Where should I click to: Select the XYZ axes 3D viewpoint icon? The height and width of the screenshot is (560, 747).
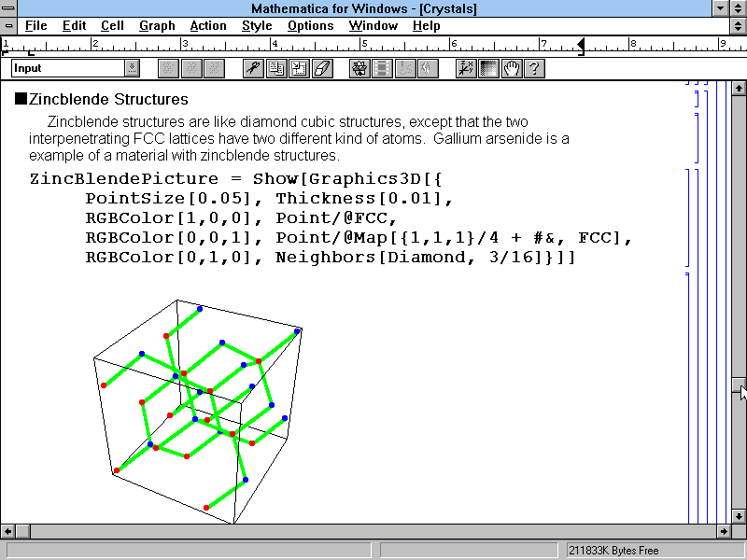coord(465,68)
